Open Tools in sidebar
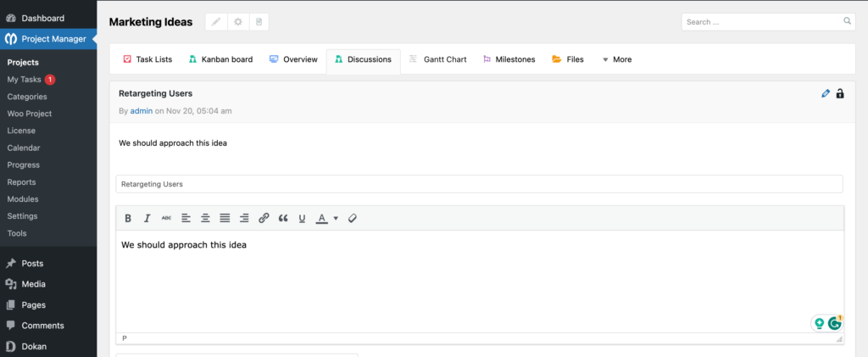 (17, 233)
